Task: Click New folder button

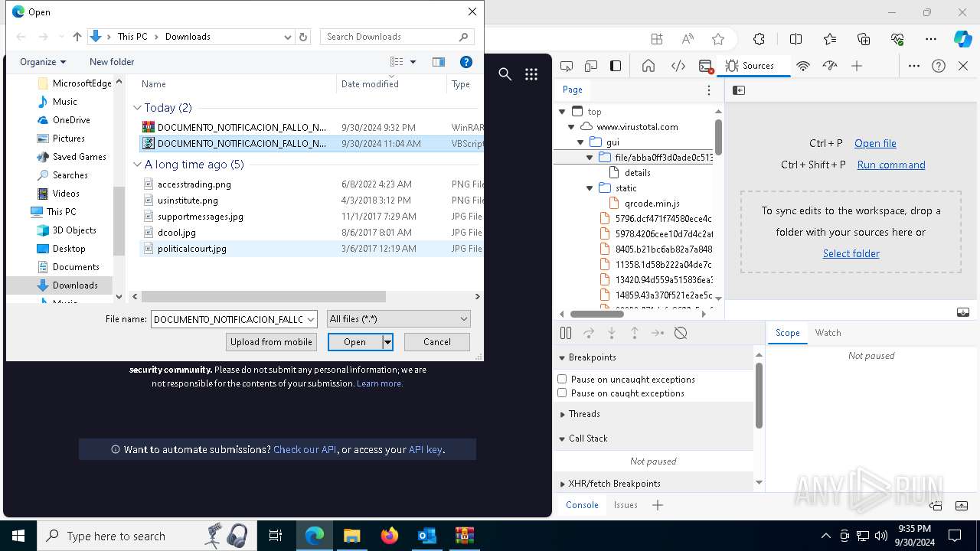Action: [112, 62]
